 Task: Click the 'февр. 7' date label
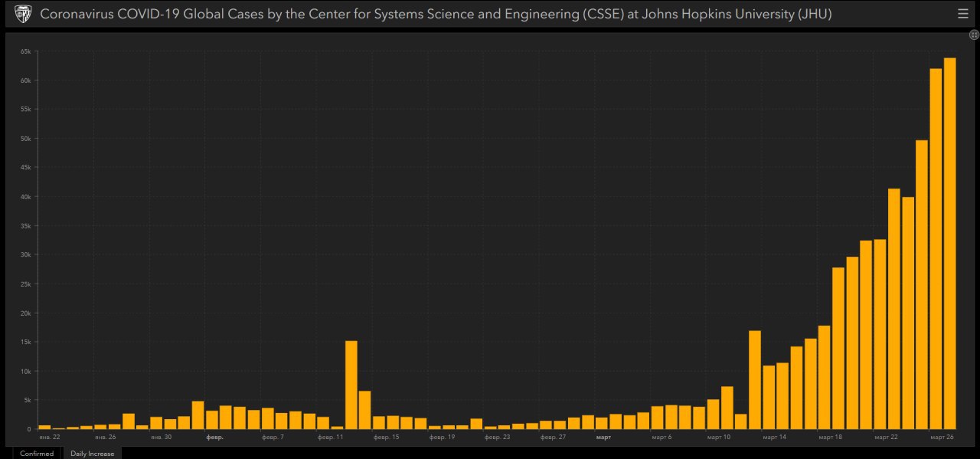pos(273,437)
